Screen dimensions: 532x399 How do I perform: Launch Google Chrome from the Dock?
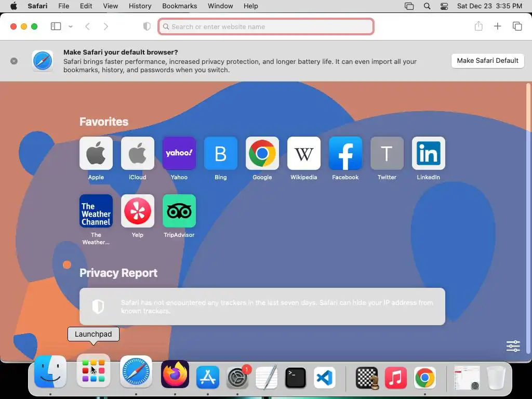[425, 377]
